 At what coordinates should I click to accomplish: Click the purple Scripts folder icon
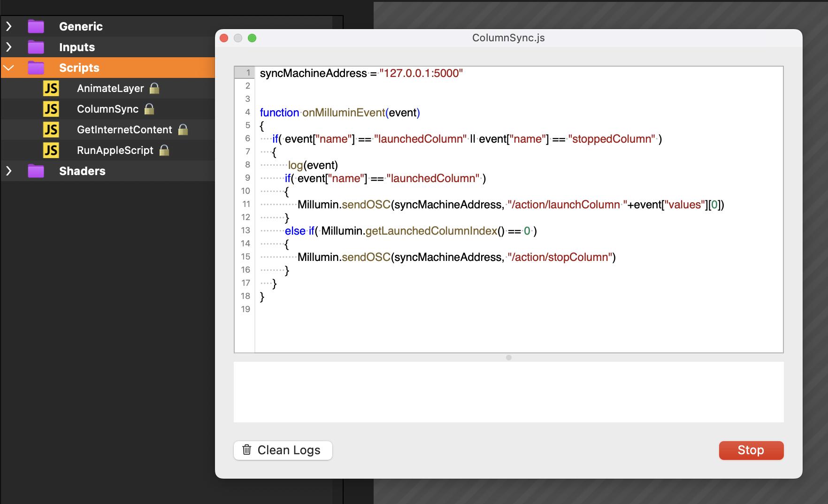36,68
